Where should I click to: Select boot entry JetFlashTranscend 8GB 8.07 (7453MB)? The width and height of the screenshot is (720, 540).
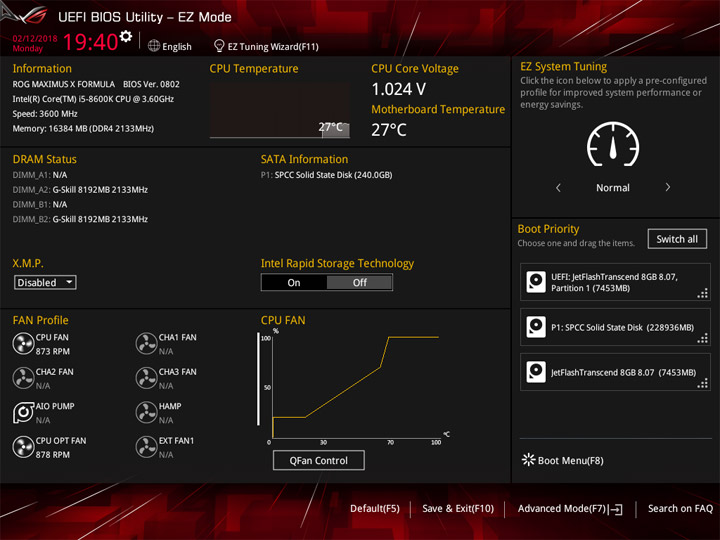pos(615,372)
